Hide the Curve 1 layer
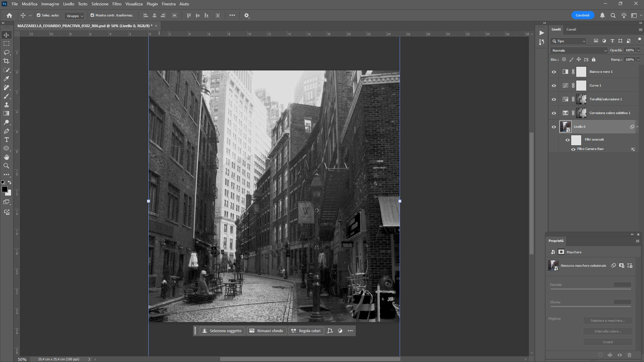The width and height of the screenshot is (644, 362). [x=554, y=86]
